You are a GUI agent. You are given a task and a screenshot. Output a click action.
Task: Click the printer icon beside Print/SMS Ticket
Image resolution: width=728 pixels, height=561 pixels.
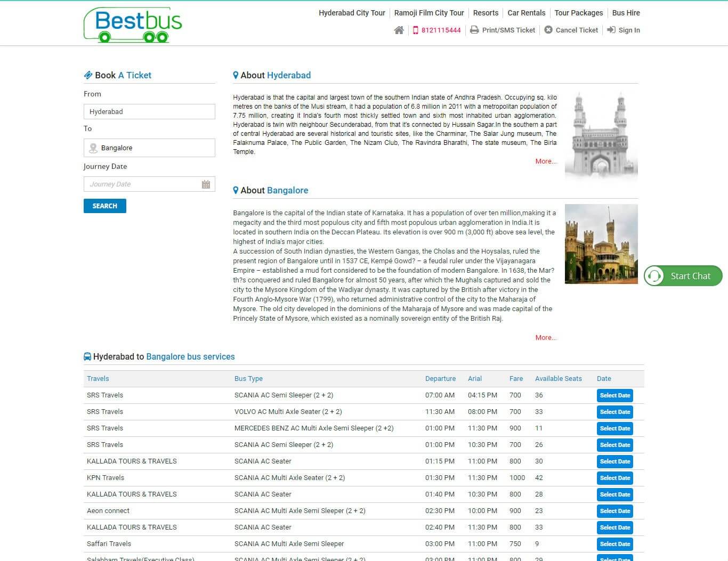474,30
